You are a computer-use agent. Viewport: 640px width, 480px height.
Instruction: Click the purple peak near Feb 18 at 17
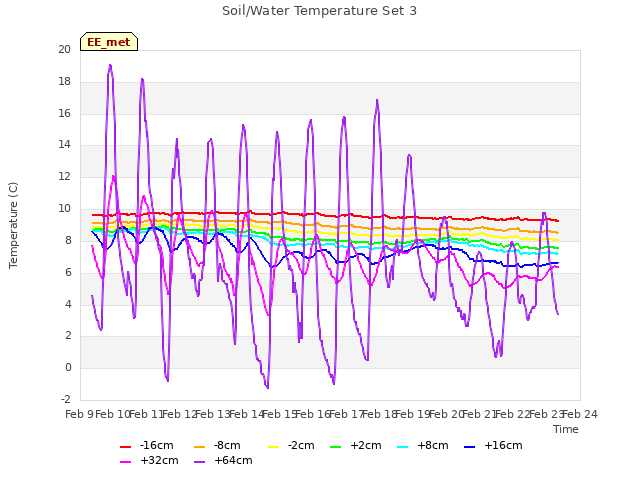coord(377,100)
